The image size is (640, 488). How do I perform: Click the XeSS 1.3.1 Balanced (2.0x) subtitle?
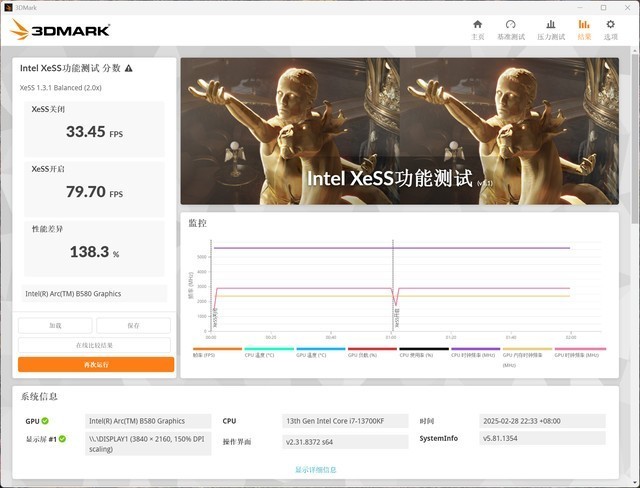pyautogui.click(x=60, y=87)
